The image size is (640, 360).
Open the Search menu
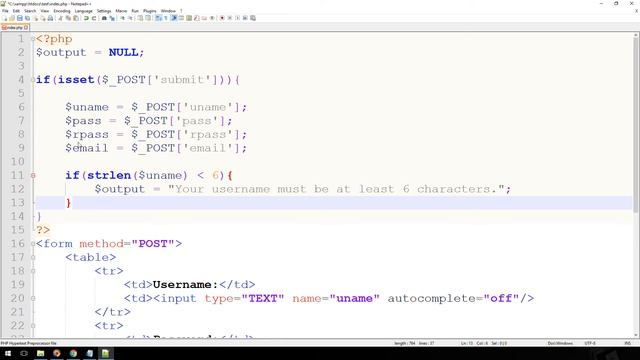30,11
